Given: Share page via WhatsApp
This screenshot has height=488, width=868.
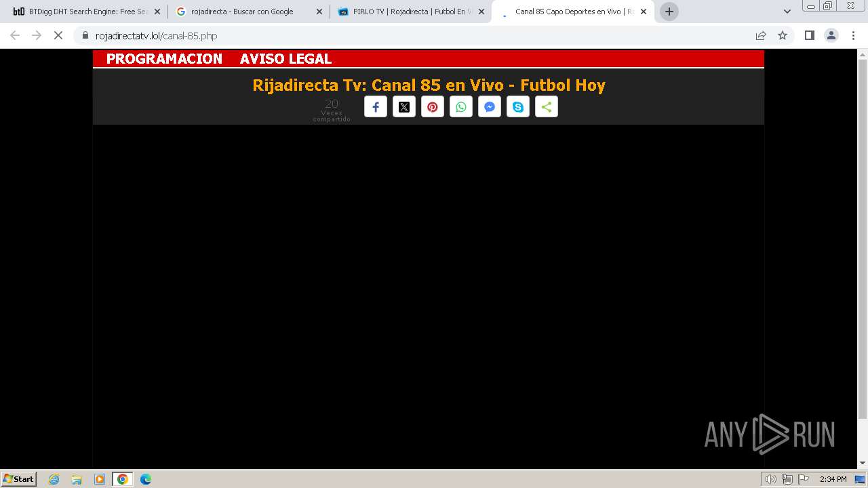Looking at the screenshot, I should (461, 107).
